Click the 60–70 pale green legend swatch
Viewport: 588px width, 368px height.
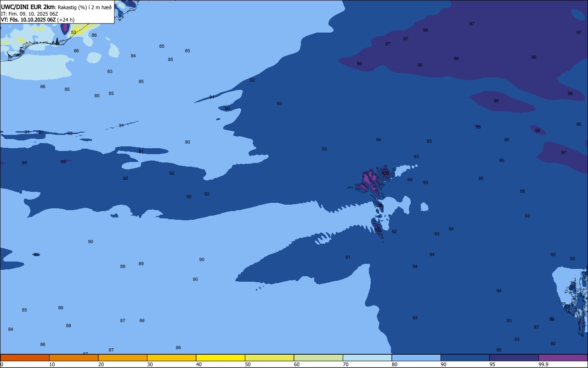318,357
